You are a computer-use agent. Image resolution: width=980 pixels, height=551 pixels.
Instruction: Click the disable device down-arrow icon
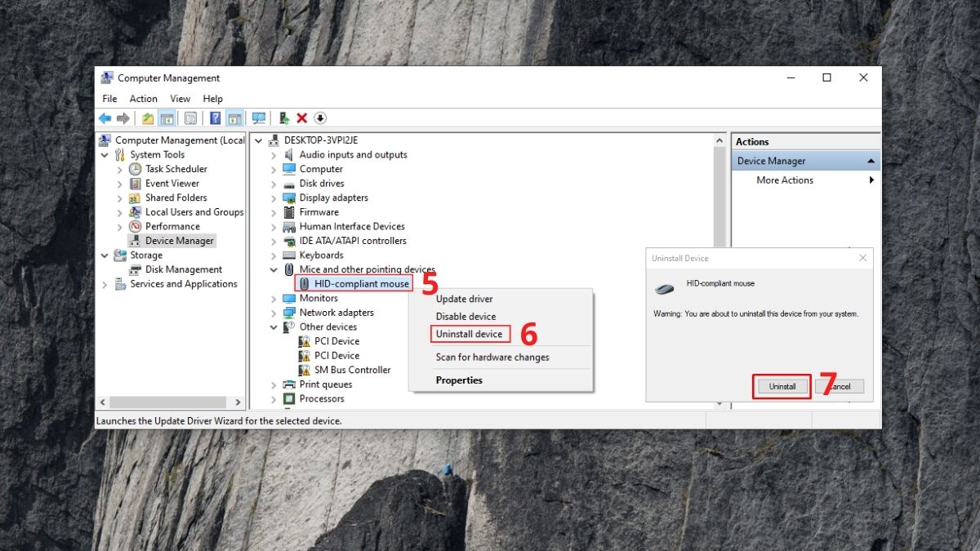click(320, 118)
